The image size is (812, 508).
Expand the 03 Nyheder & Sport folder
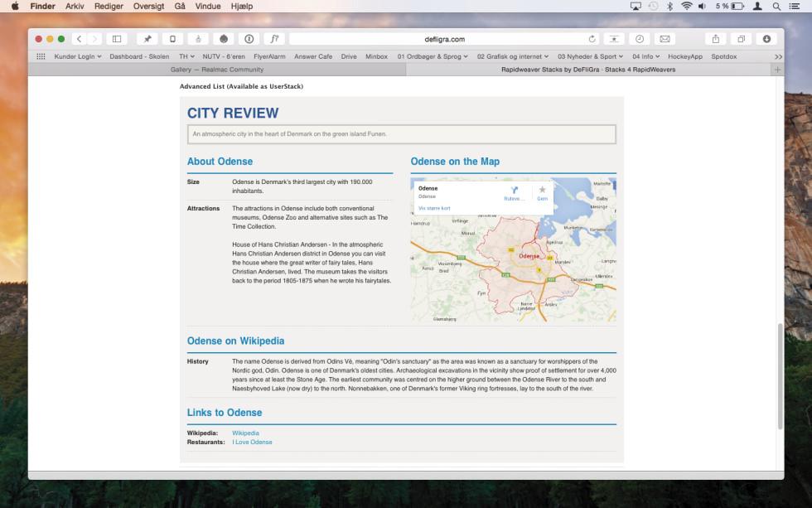(x=590, y=56)
